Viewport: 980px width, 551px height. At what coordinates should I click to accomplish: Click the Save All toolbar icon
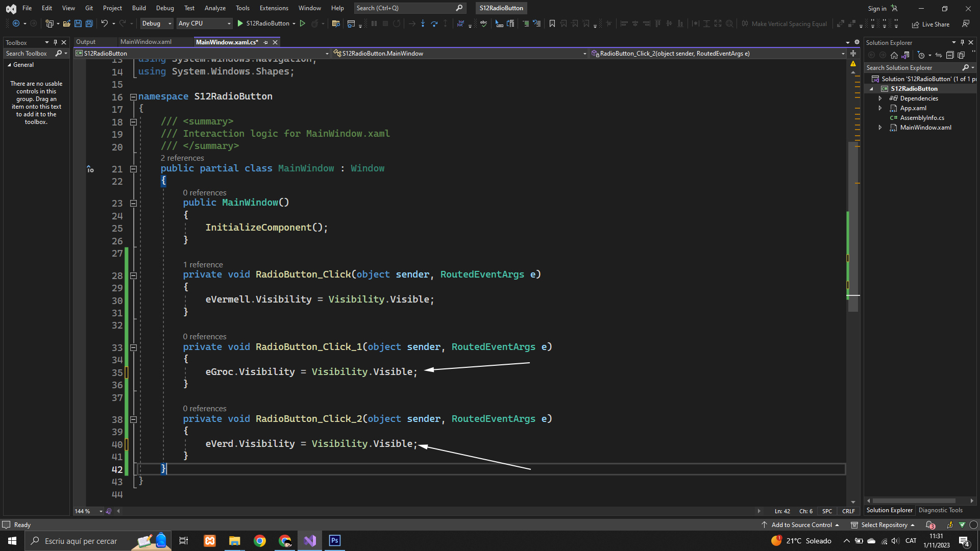89,23
